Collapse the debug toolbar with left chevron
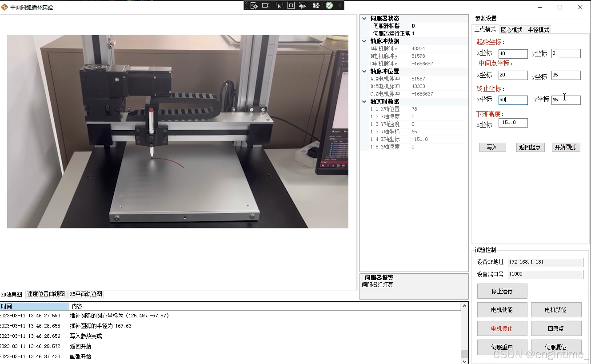Screen dimensions: 591x364 (340, 5)
